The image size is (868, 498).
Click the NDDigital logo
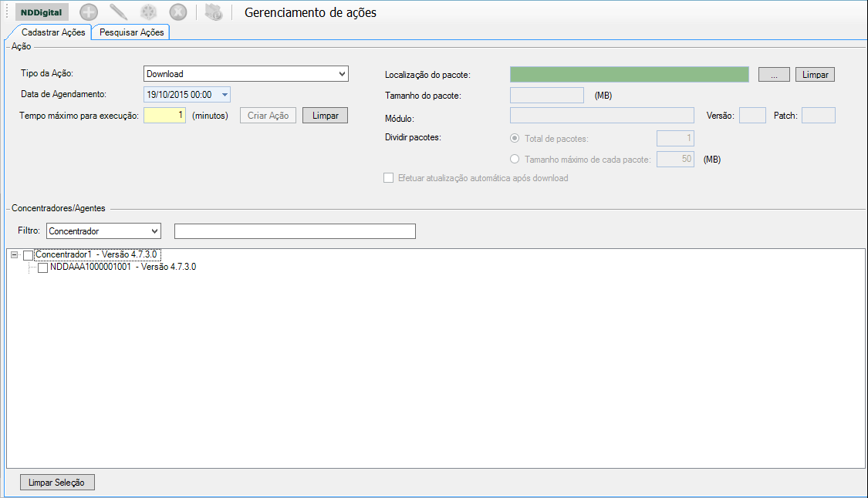42,12
